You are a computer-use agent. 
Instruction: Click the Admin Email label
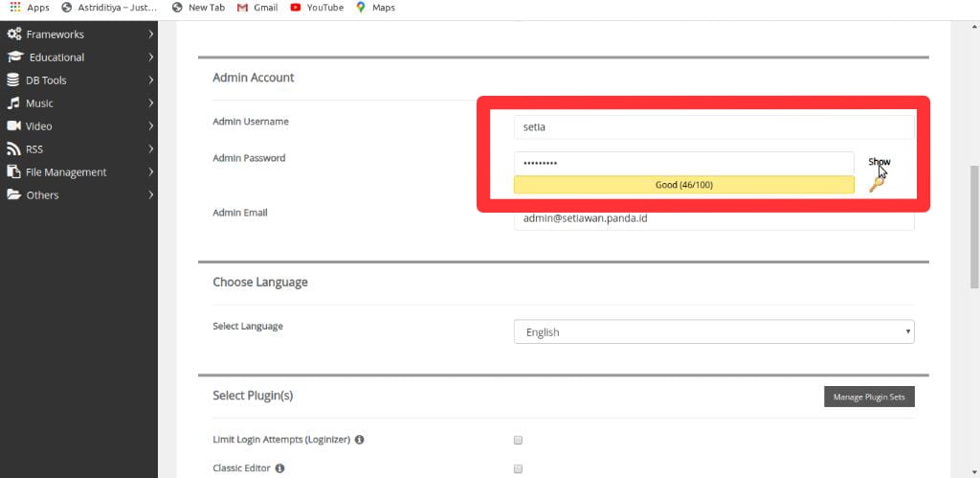click(240, 213)
